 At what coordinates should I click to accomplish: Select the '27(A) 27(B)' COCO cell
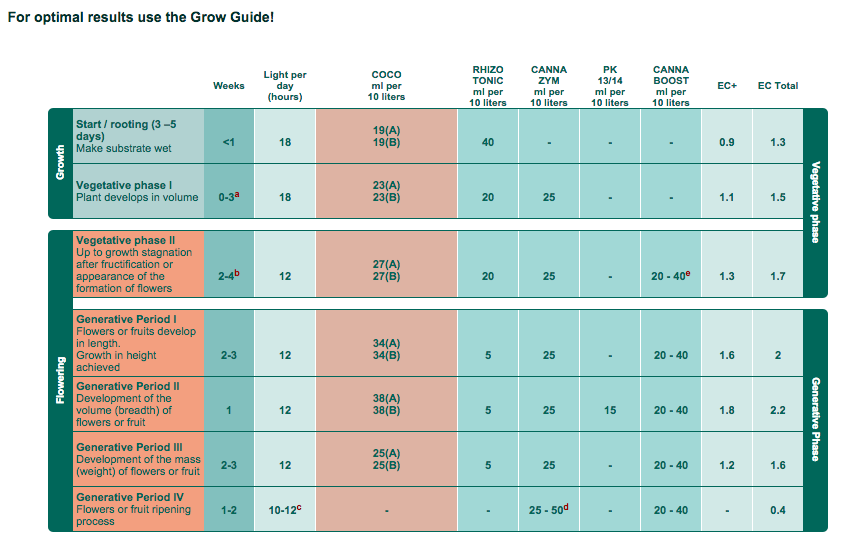click(x=387, y=264)
